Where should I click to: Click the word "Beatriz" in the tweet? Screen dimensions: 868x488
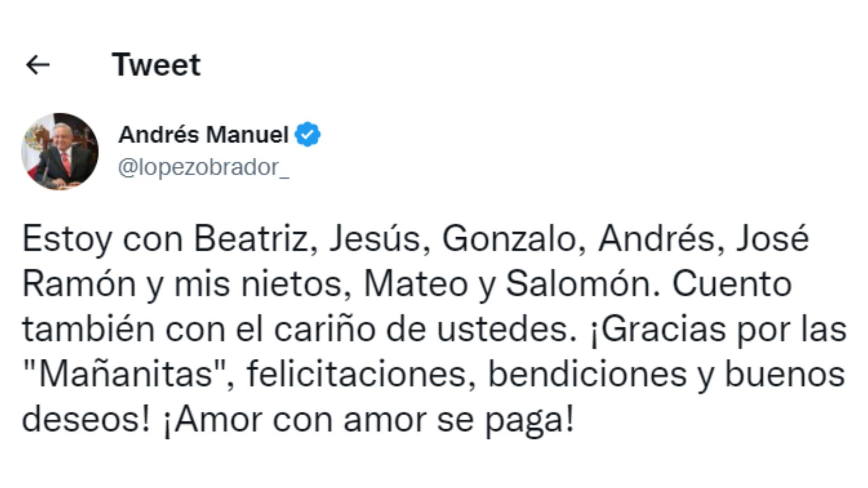[251, 239]
